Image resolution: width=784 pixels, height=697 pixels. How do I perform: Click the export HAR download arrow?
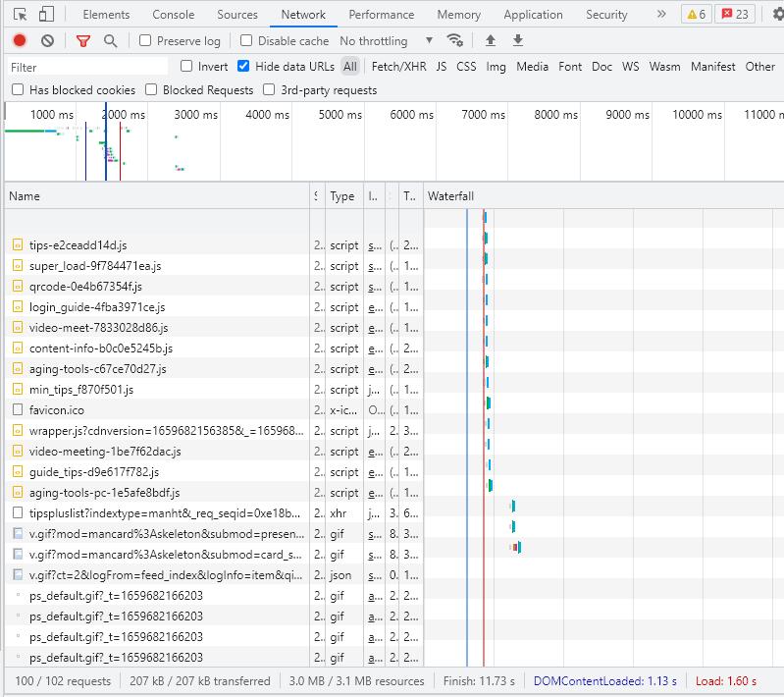point(518,41)
